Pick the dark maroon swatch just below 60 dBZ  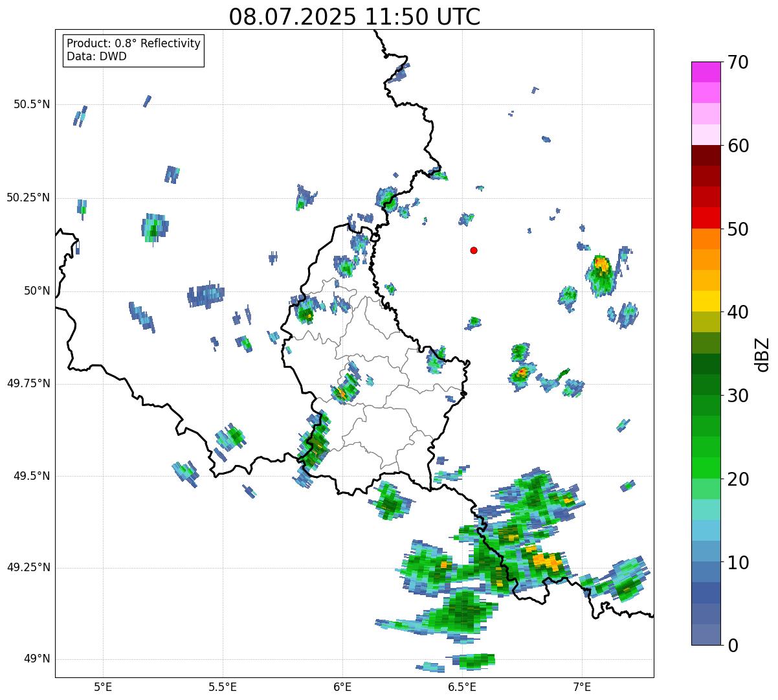point(706,155)
